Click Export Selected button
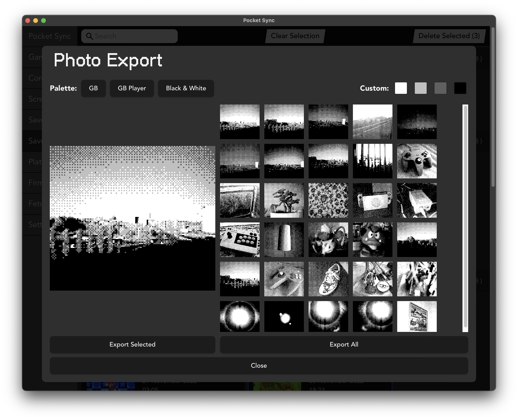The width and height of the screenshot is (518, 420). [x=132, y=345]
